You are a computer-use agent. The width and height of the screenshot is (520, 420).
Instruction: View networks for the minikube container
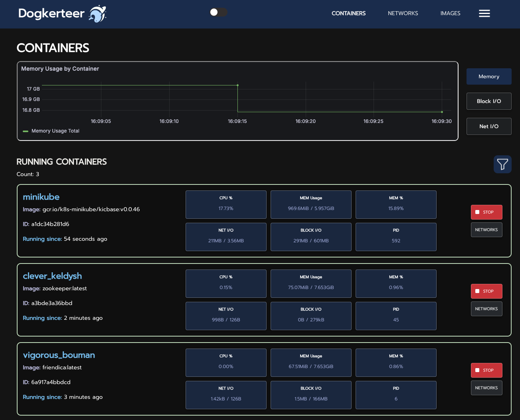(x=486, y=230)
